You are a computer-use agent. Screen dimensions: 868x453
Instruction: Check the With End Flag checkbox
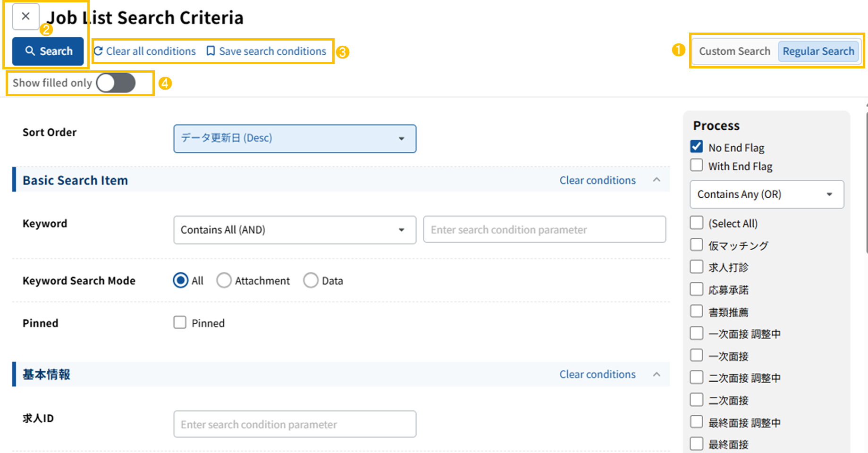click(697, 165)
